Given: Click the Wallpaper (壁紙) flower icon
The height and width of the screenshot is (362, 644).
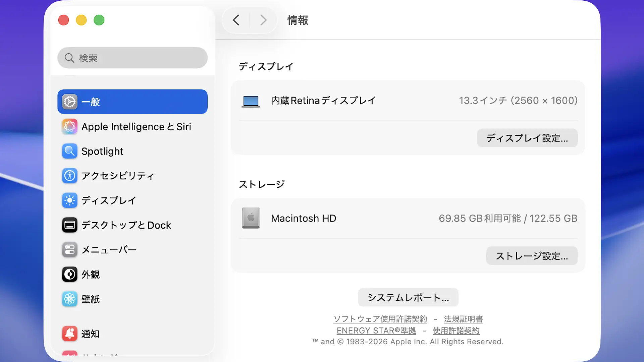Looking at the screenshot, I should (x=70, y=299).
